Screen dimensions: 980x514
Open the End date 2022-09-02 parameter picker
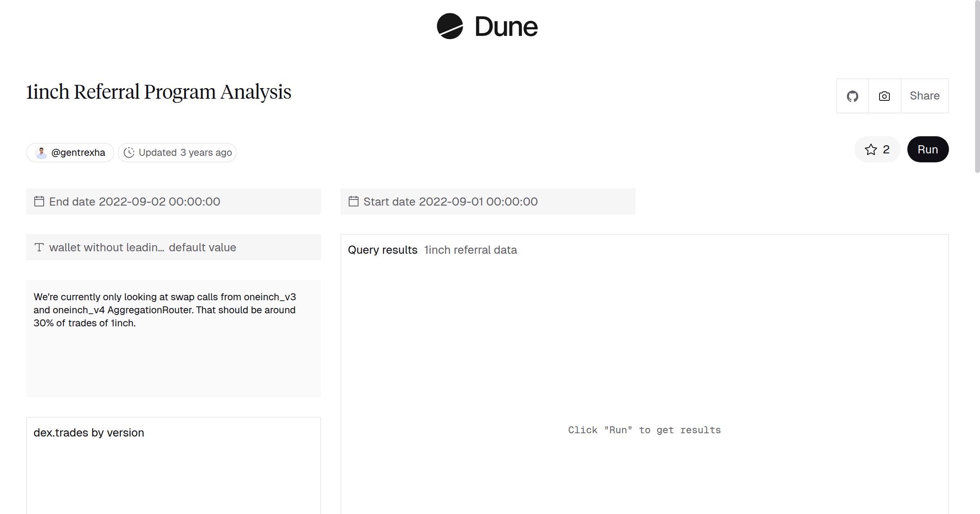point(134,201)
